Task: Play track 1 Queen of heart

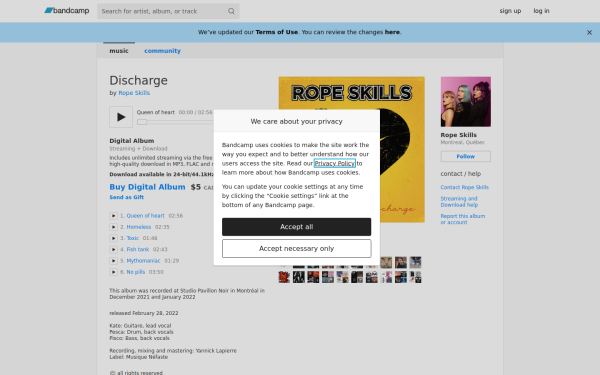Action: [x=113, y=216]
